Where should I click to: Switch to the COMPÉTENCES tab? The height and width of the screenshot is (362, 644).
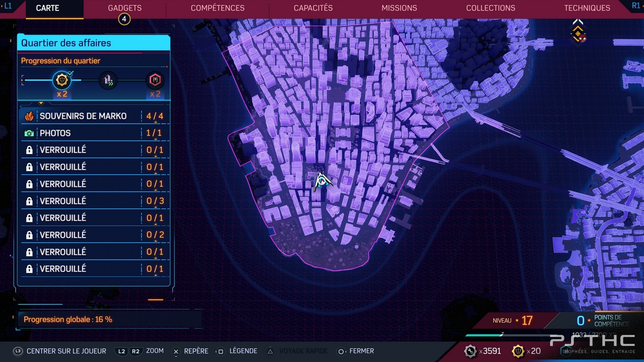pyautogui.click(x=218, y=8)
